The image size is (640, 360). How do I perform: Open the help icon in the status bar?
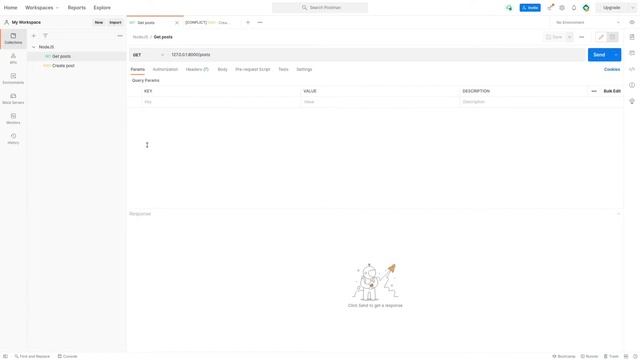635,356
